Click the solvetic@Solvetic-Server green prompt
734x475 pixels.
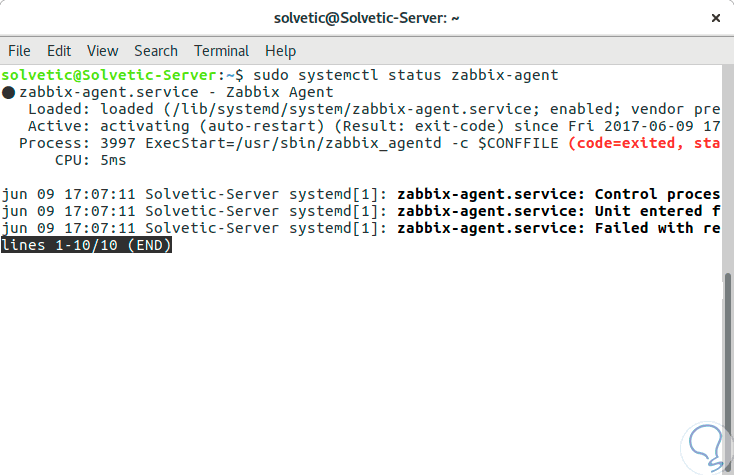point(110,75)
